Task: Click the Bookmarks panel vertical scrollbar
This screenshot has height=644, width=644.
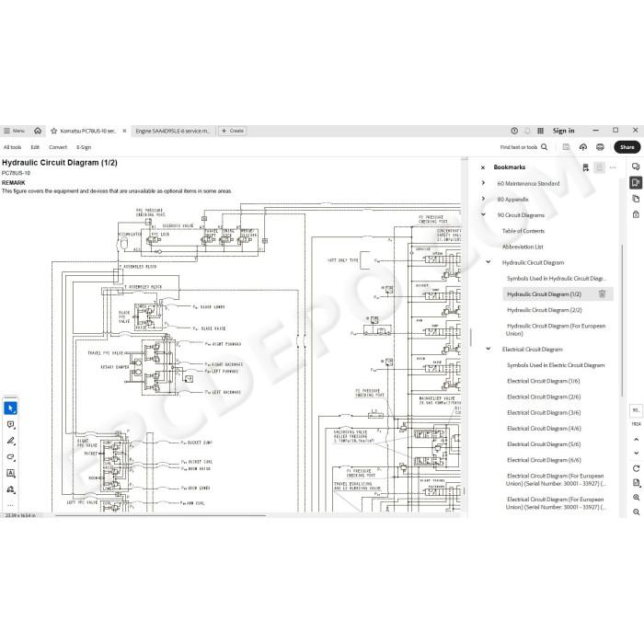Action: coord(623,320)
